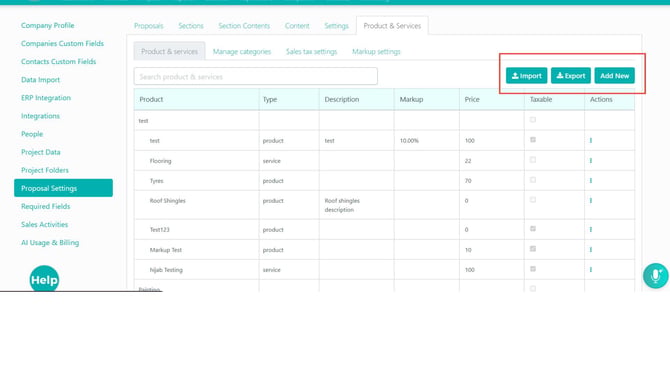
Task: Open actions menu for hijab Testing row
Action: point(591,270)
